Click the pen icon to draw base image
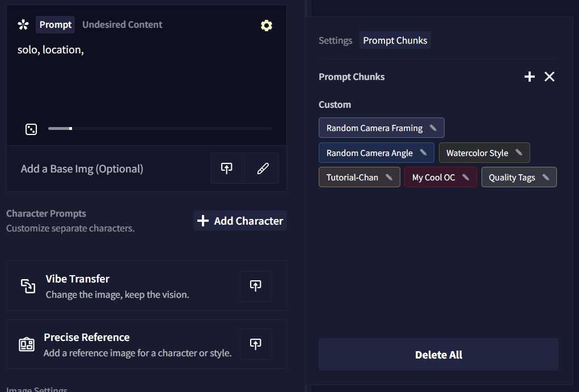 [262, 168]
